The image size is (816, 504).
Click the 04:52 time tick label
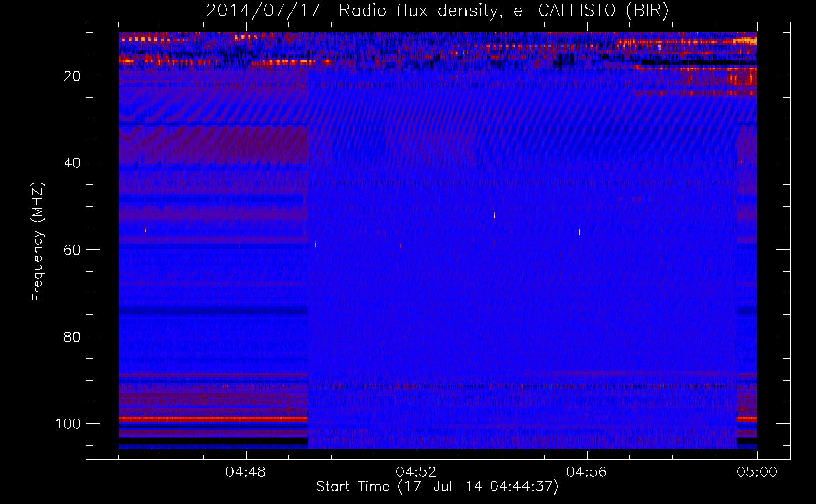416,472
